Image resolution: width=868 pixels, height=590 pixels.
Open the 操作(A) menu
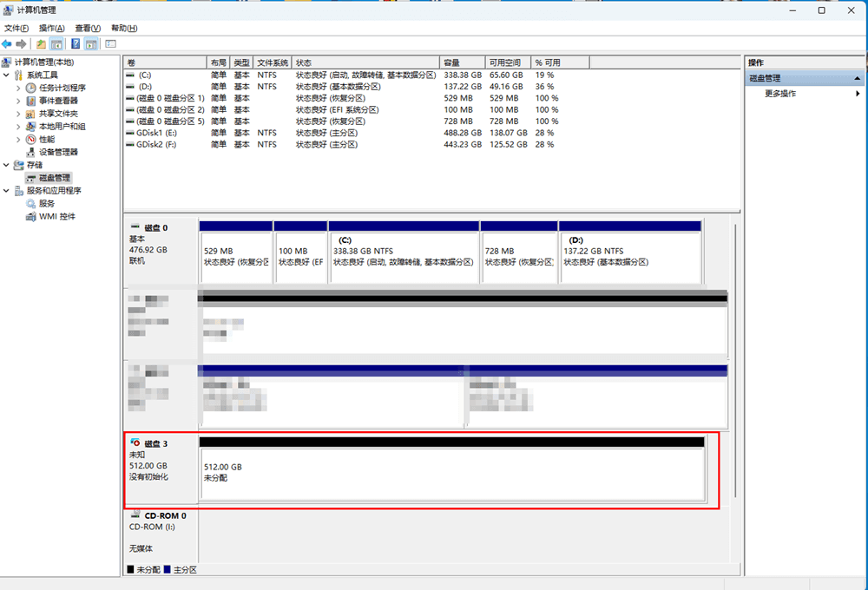(x=51, y=29)
